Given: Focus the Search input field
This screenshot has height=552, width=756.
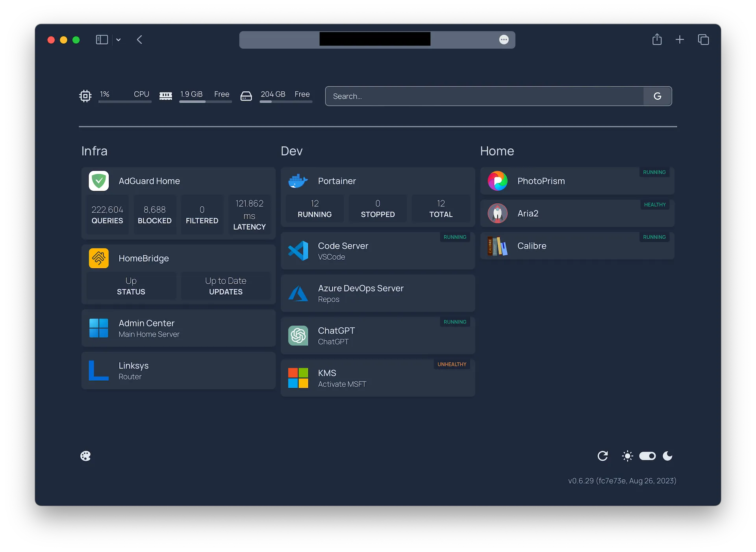Looking at the screenshot, I should pos(484,96).
